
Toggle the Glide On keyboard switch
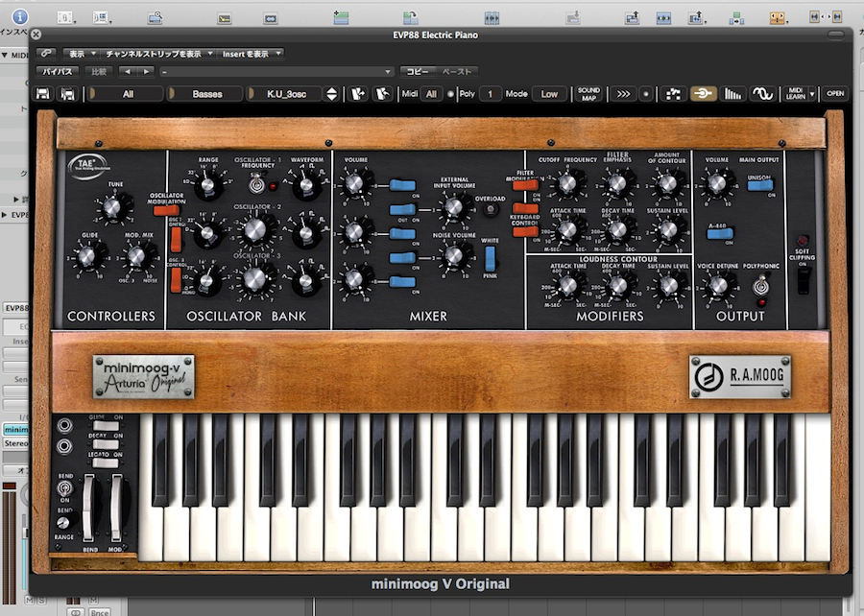pyautogui.click(x=106, y=426)
